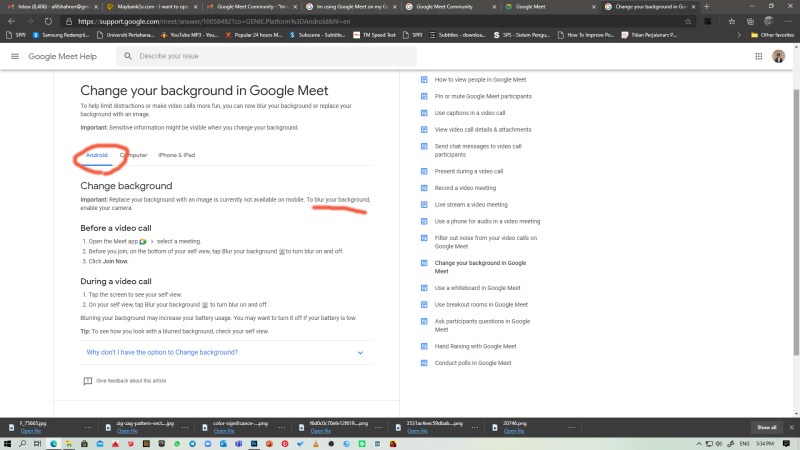The height and width of the screenshot is (450, 800).
Task: Click the browser back arrow
Action: pos(12,21)
